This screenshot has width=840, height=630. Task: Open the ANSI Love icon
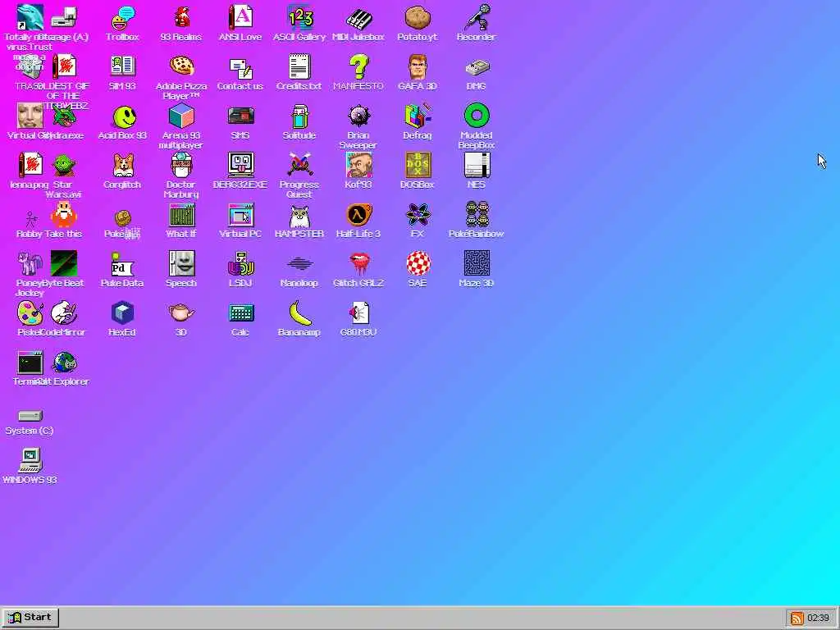[240, 18]
